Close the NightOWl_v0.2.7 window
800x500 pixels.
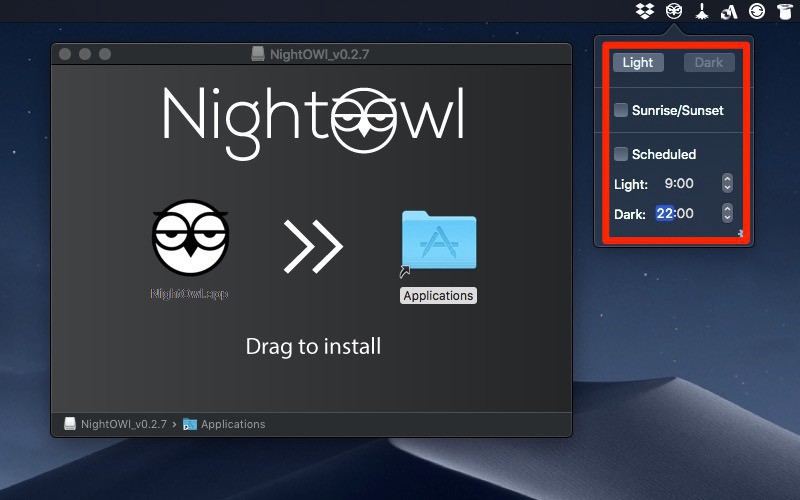coord(65,54)
